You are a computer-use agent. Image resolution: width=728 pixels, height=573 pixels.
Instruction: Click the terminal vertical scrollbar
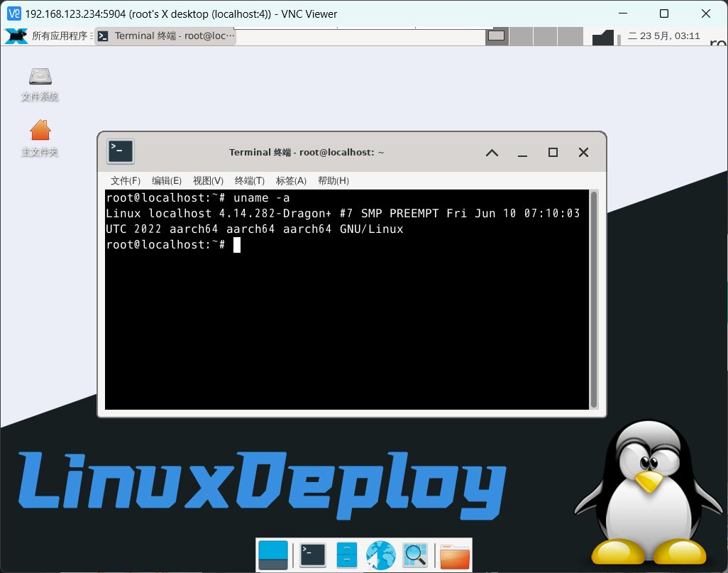tap(594, 298)
